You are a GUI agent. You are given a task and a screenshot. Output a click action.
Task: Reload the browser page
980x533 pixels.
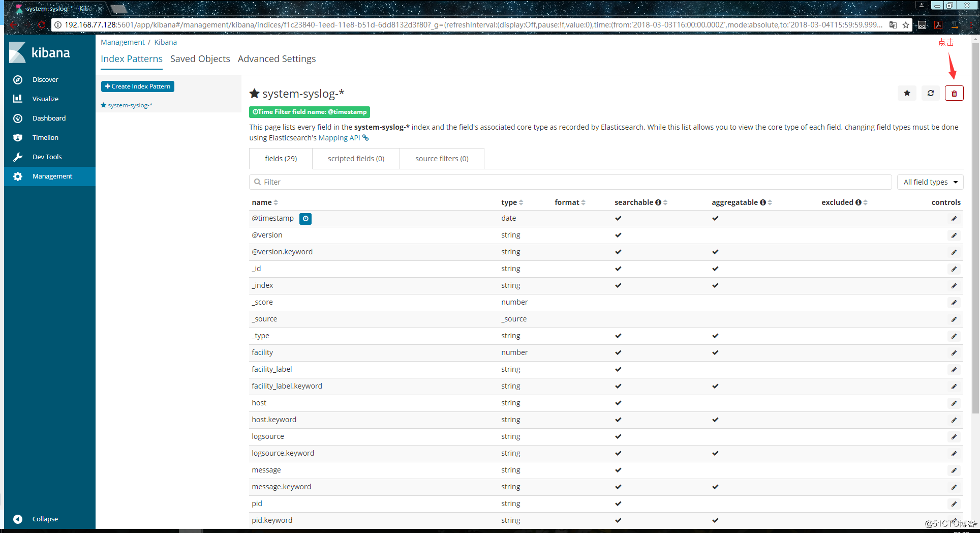[42, 24]
